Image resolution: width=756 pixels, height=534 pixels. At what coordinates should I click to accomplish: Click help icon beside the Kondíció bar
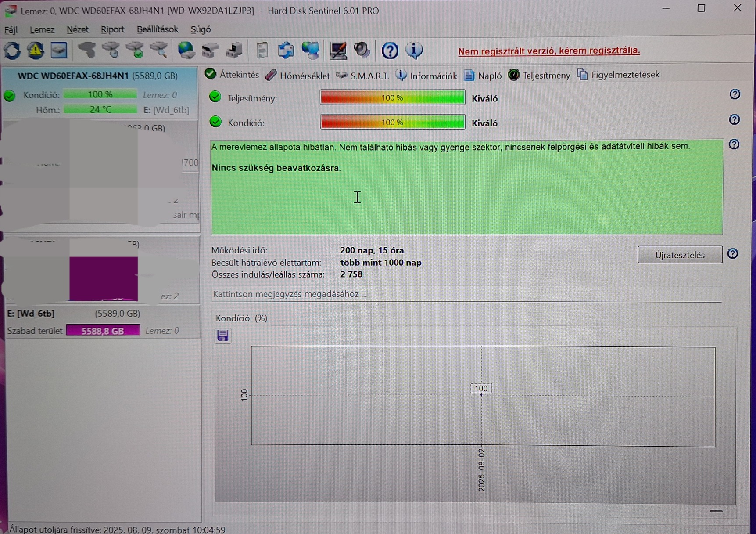[x=735, y=119]
